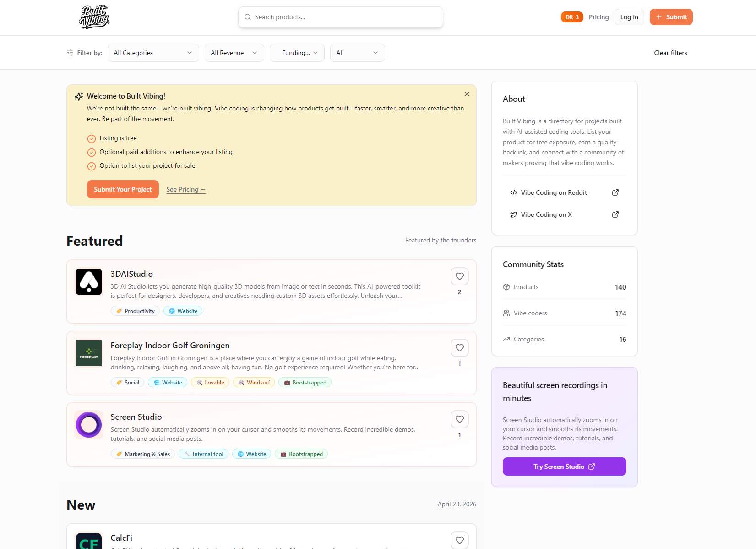Click the DR 3 badge
This screenshot has width=756, height=549.
[571, 17]
